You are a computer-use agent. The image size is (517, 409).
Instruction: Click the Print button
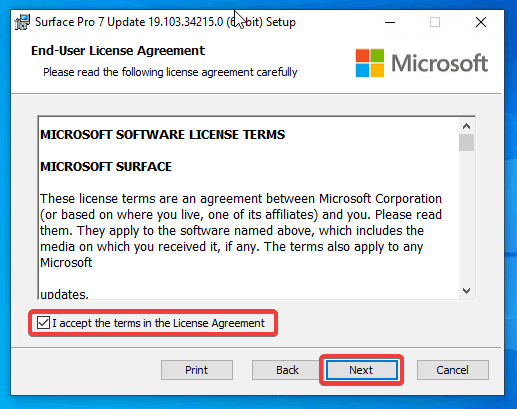click(197, 370)
